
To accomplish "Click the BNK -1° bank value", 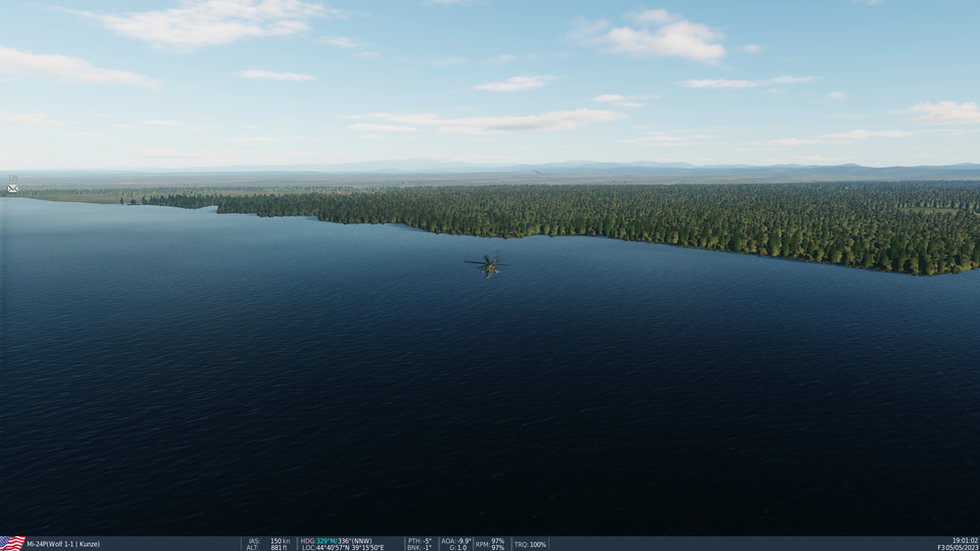I will pyautogui.click(x=419, y=548).
